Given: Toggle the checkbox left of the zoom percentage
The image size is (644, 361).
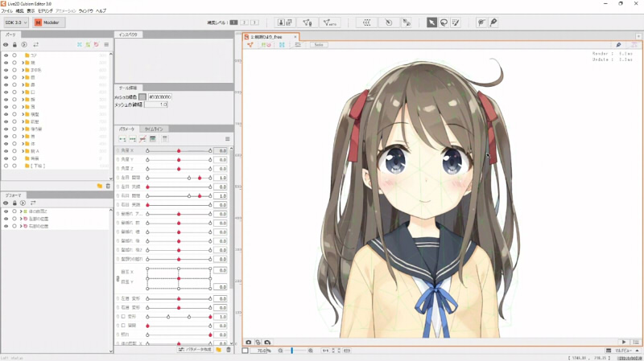Looking at the screenshot, I should click(246, 351).
